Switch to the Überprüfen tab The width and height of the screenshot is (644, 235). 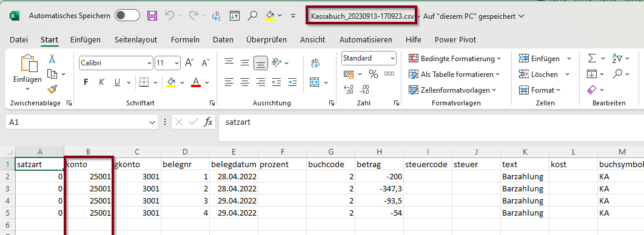click(x=267, y=40)
